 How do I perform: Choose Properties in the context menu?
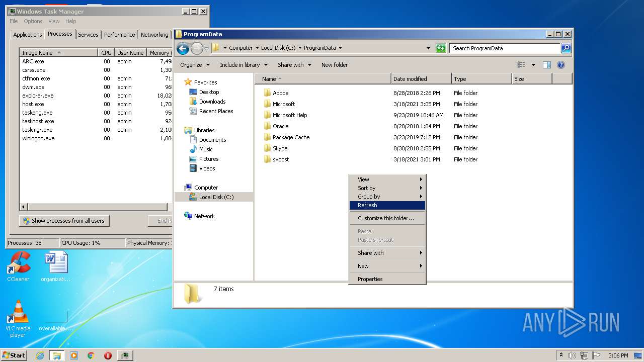pyautogui.click(x=387, y=279)
